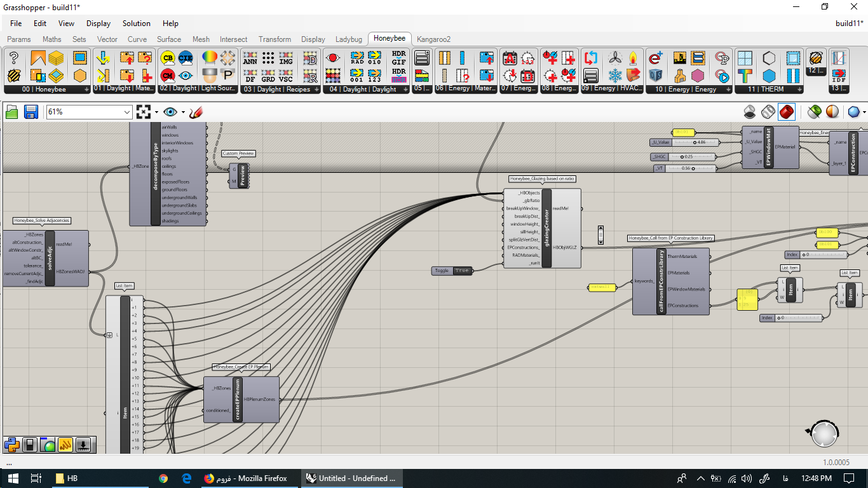The image size is (868, 488).
Task: Open Mozilla Firefox from the taskbar
Action: coord(246,478)
